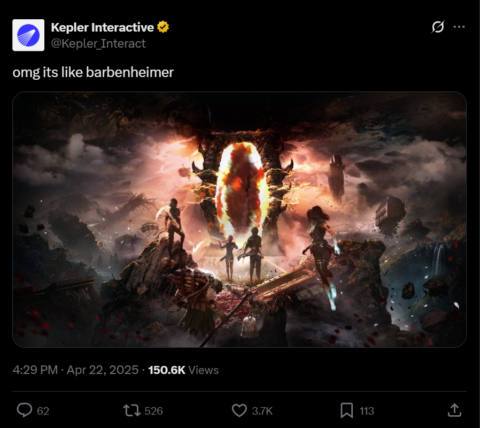Viewport: 480px width, 428px height.
Task: Like the post with heart icon
Action: (x=239, y=410)
